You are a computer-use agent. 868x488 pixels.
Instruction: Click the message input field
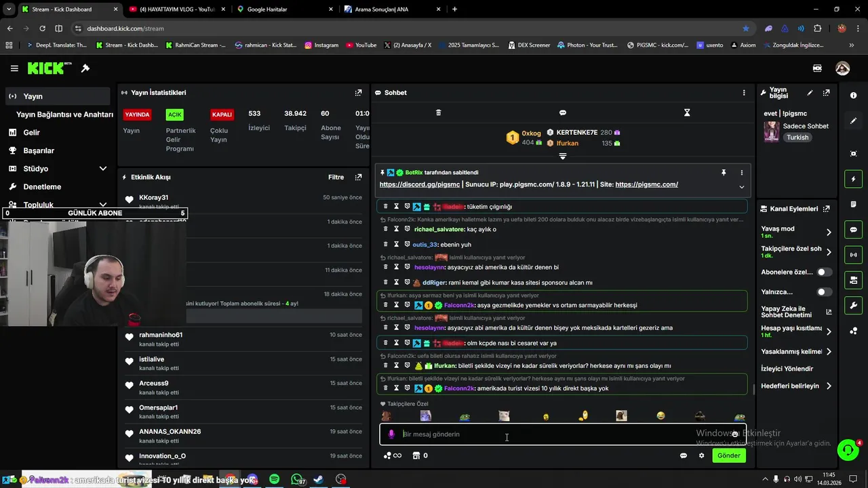pyautogui.click(x=563, y=434)
